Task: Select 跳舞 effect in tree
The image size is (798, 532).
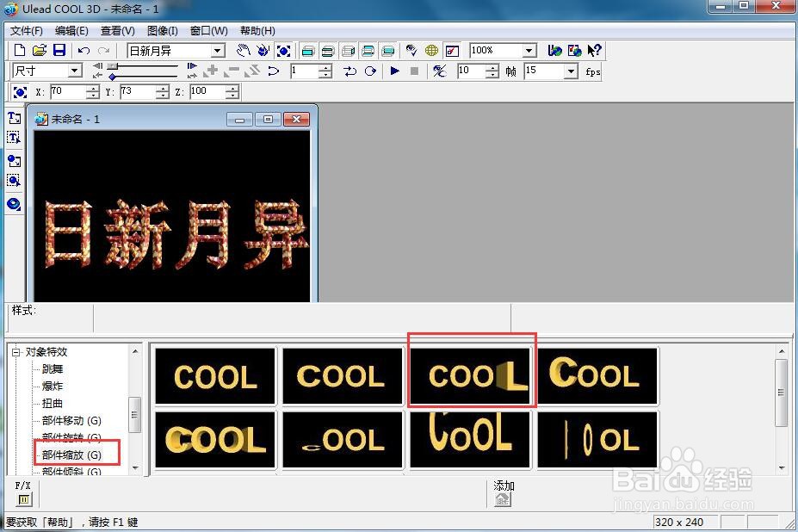Action: 53,369
